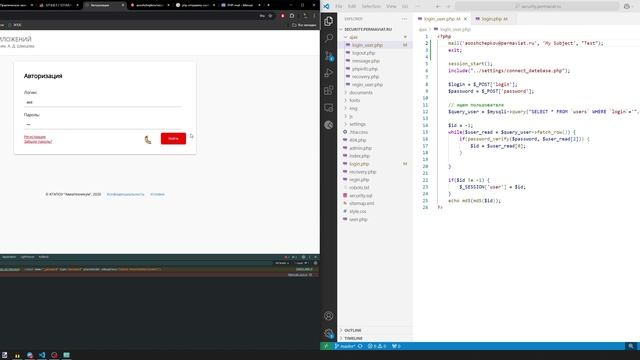Screen dimensions: 640x360
Task: Open the Extensions view
Action: [329, 90]
